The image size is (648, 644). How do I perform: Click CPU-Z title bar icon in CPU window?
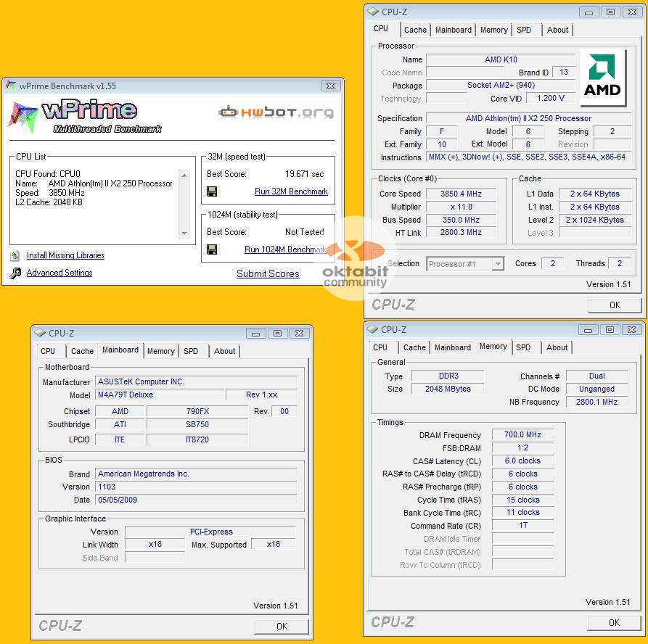tap(373, 12)
